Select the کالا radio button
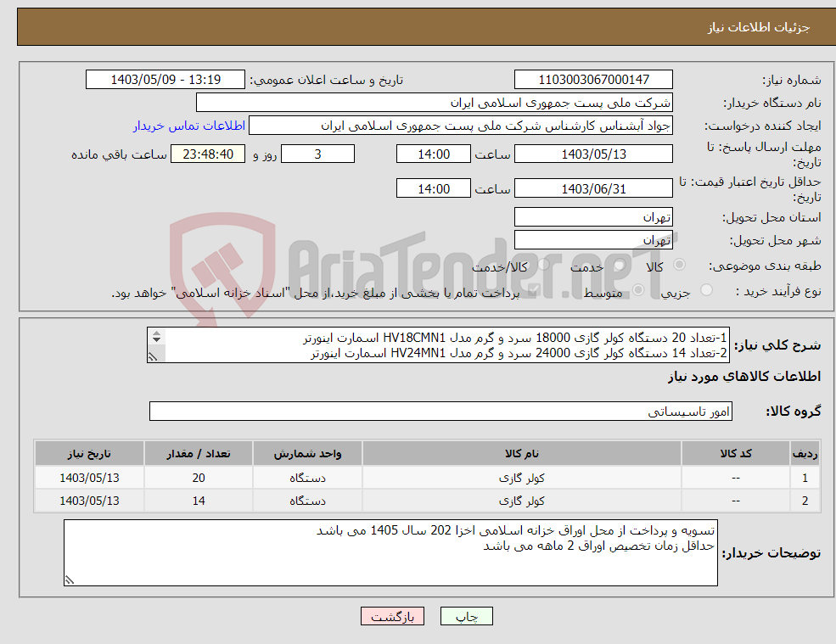The width and height of the screenshot is (836, 644). coord(679,265)
